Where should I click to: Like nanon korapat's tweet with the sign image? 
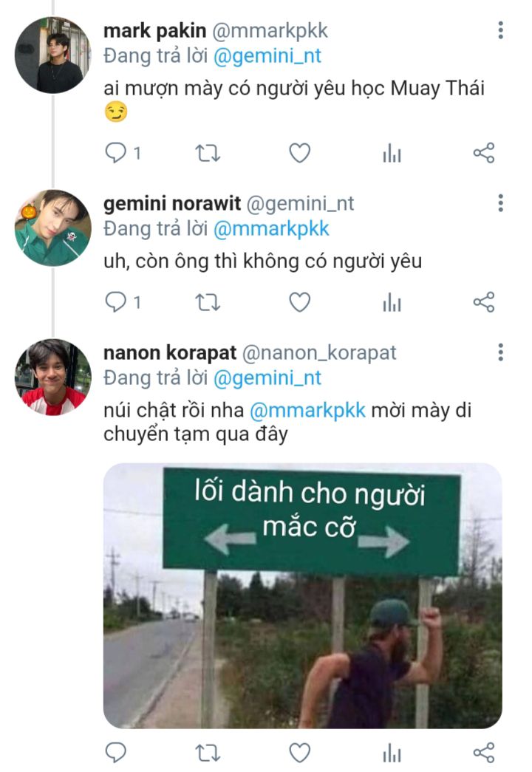click(x=299, y=752)
